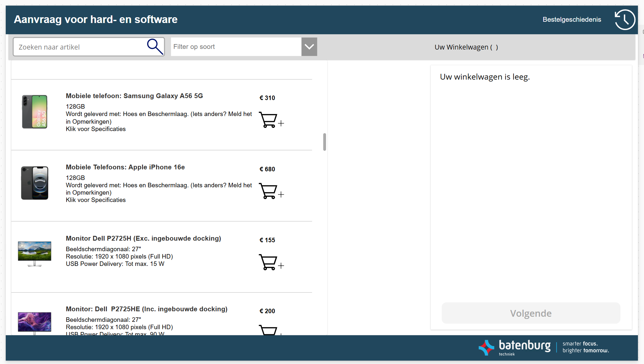
Task: Open the iPhone 16e product image
Action: pos(35,183)
